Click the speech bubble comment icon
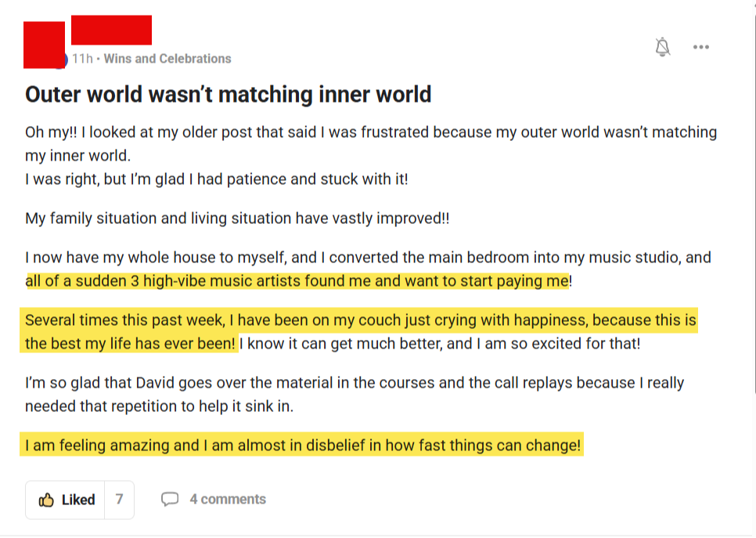The height and width of the screenshot is (538, 756). (x=170, y=499)
